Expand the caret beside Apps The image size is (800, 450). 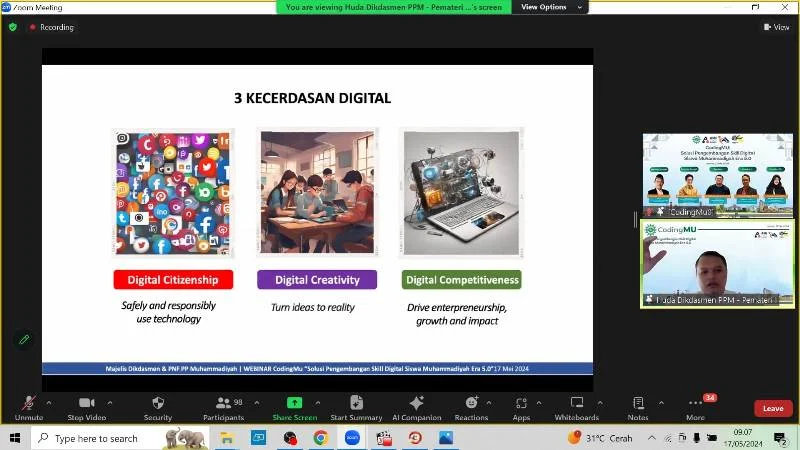pos(539,403)
